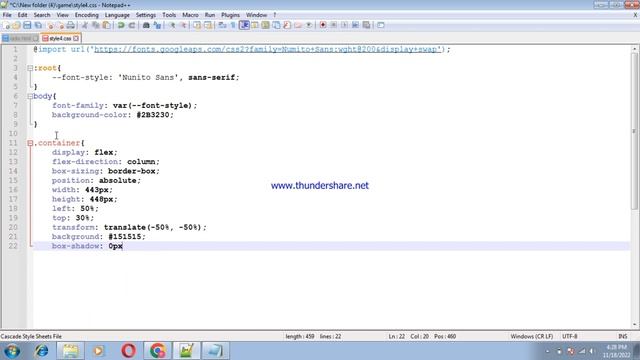640x360 pixels.
Task: Click the Google Fonts URL on line 1
Action: tap(268, 49)
